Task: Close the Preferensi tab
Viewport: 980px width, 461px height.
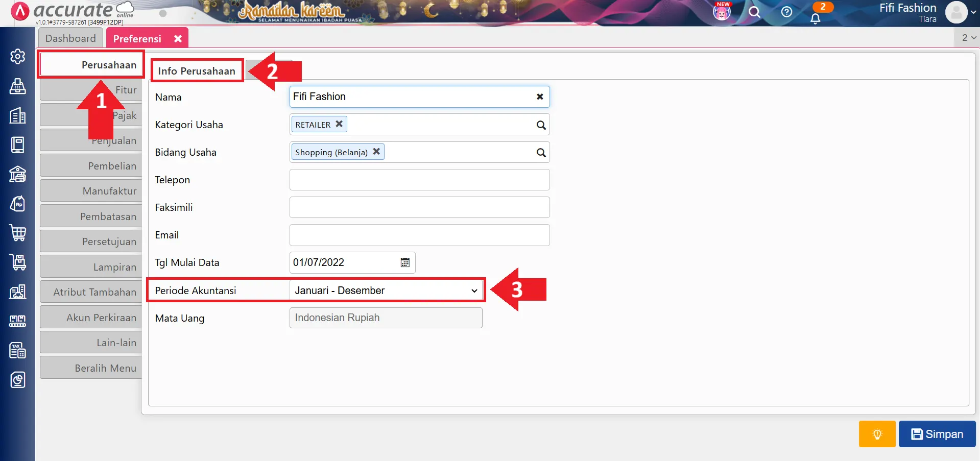Action: pos(178,39)
